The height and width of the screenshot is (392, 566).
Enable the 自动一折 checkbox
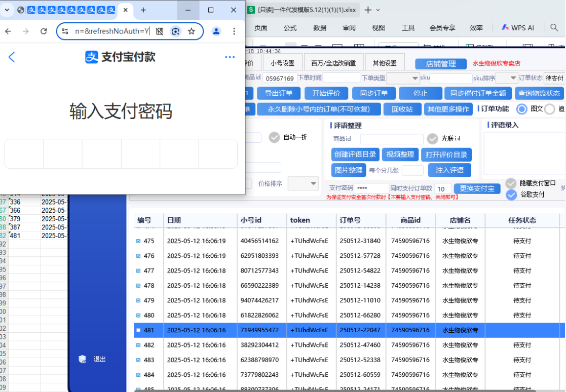pos(274,137)
